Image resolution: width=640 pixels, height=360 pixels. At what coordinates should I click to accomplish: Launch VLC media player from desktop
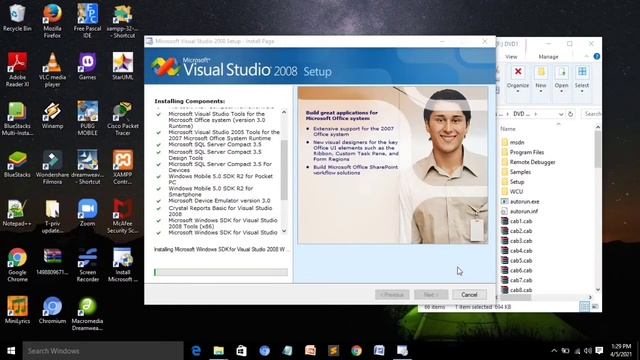[x=52, y=70]
